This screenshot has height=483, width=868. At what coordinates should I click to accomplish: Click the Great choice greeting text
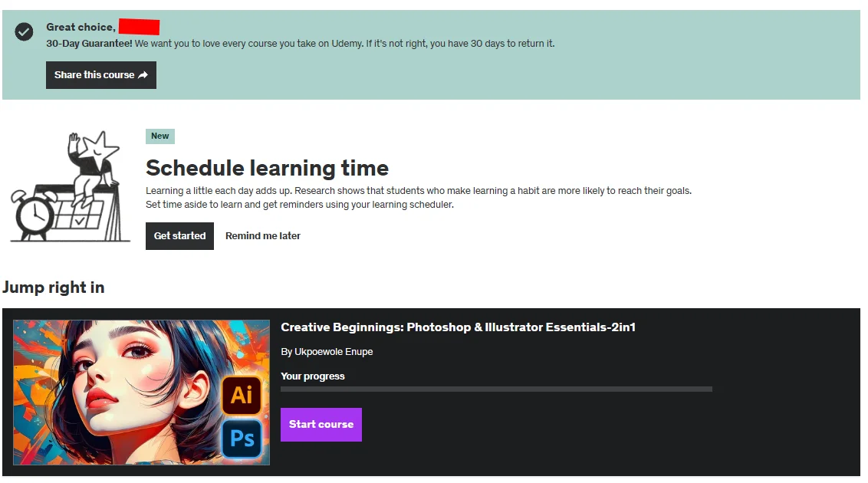pyautogui.click(x=81, y=27)
